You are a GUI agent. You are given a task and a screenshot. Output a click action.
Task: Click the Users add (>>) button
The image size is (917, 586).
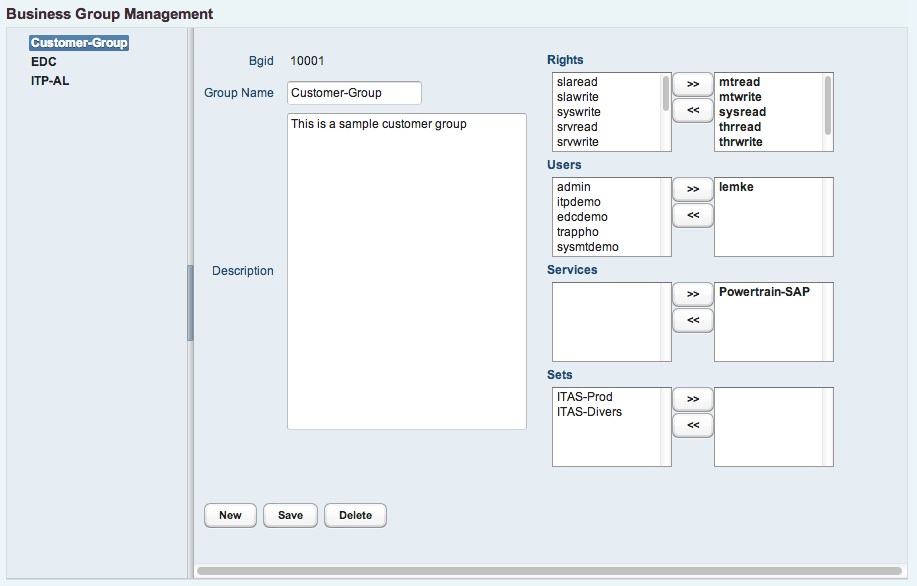click(692, 189)
